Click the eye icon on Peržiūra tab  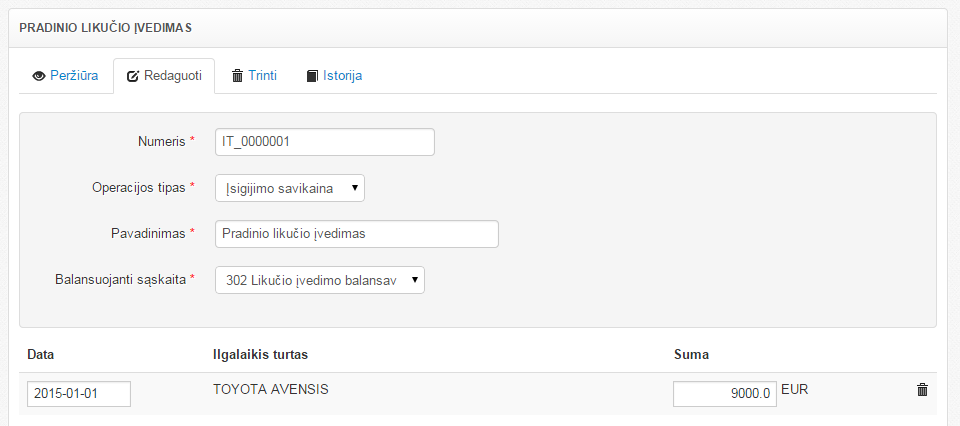(39, 76)
